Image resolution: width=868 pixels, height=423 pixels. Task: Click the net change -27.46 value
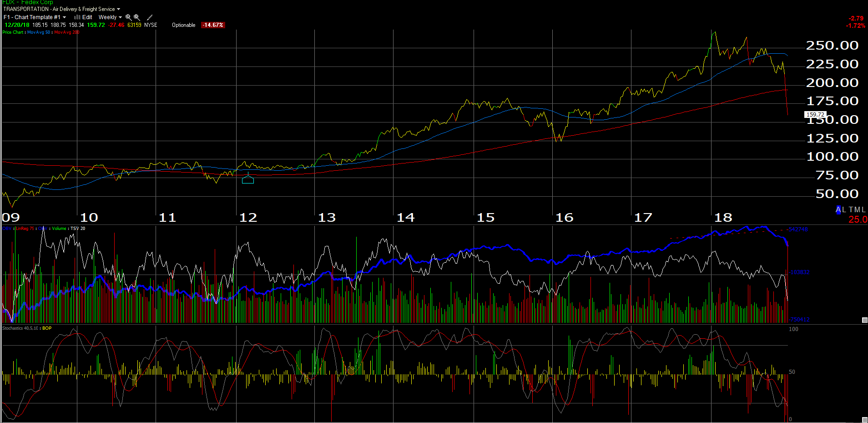coord(116,25)
